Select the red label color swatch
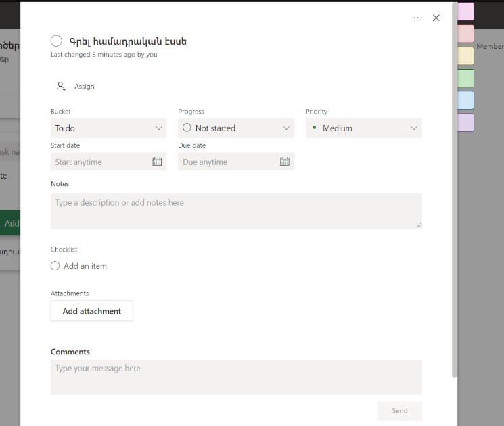 pyautogui.click(x=465, y=34)
